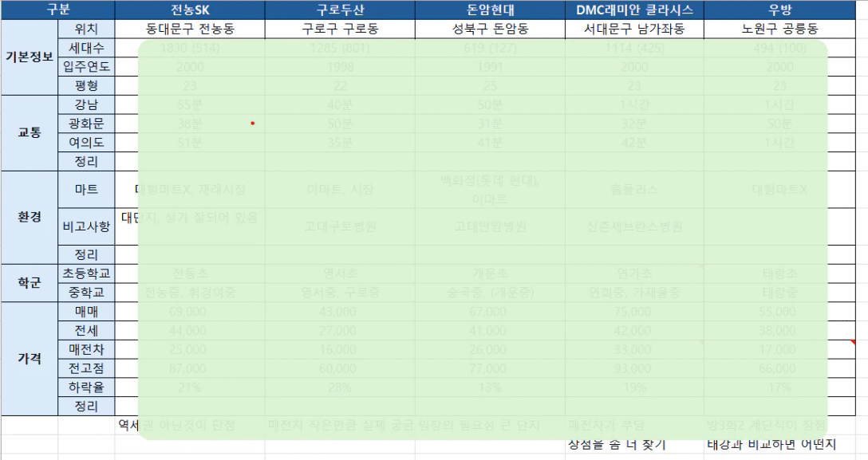
Task: Select the 위치 row label
Action: pos(86,29)
